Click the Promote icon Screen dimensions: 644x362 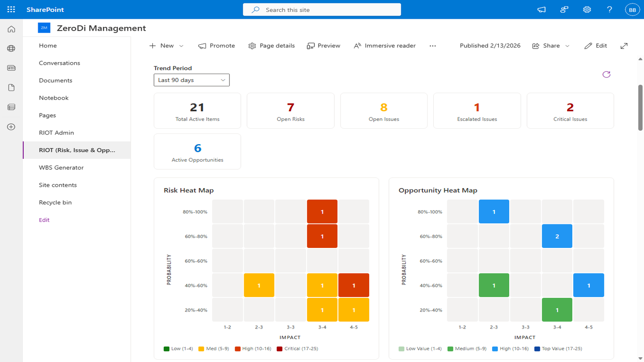[203, 46]
